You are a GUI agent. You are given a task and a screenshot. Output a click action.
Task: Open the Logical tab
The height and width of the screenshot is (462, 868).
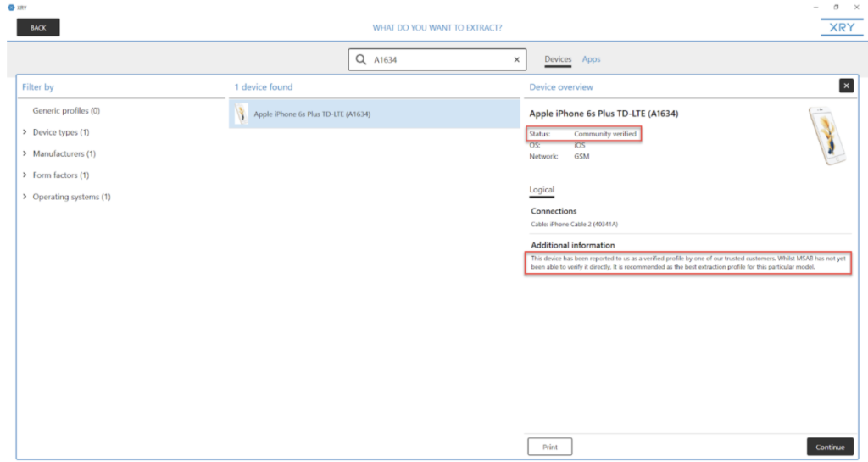[x=542, y=190]
